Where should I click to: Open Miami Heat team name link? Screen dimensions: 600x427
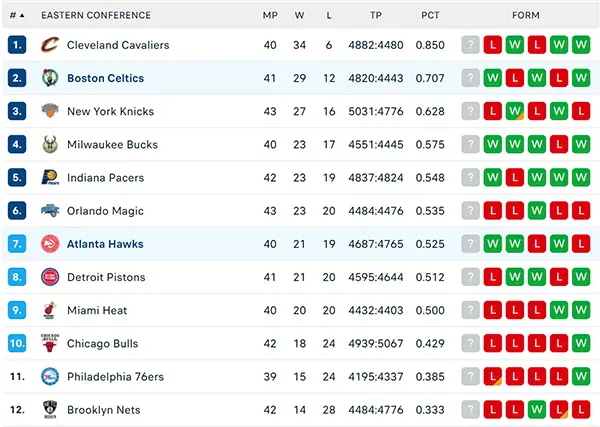pos(97,310)
